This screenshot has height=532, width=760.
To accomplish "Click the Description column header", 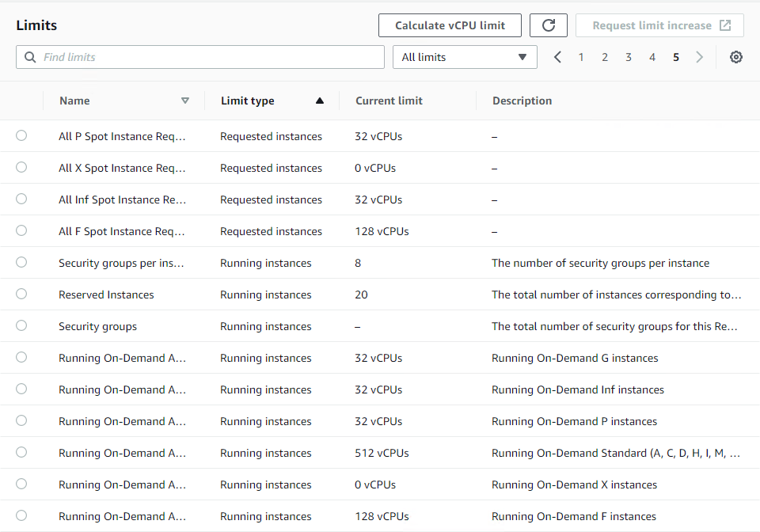I will point(522,101).
